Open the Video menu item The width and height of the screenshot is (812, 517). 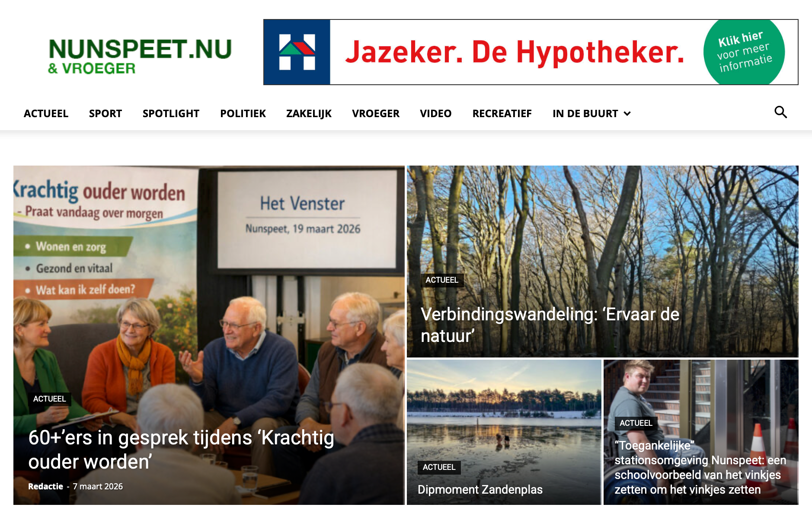(435, 114)
